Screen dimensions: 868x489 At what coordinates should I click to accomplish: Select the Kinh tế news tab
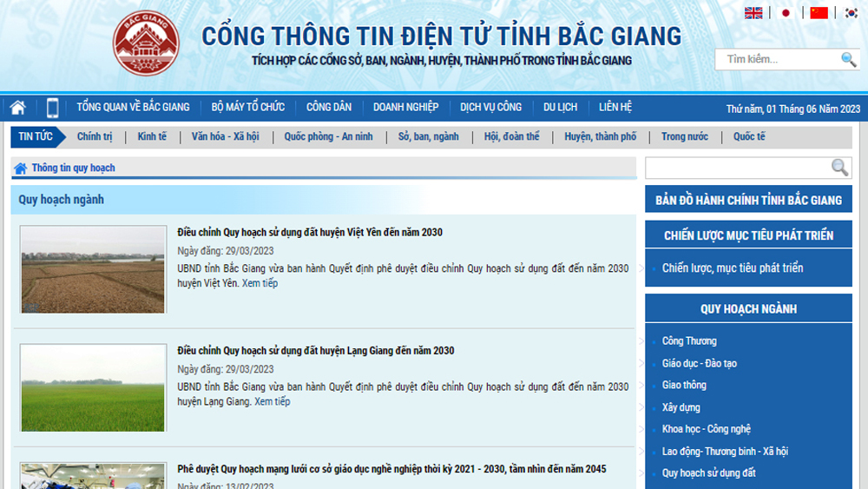pyautogui.click(x=152, y=136)
